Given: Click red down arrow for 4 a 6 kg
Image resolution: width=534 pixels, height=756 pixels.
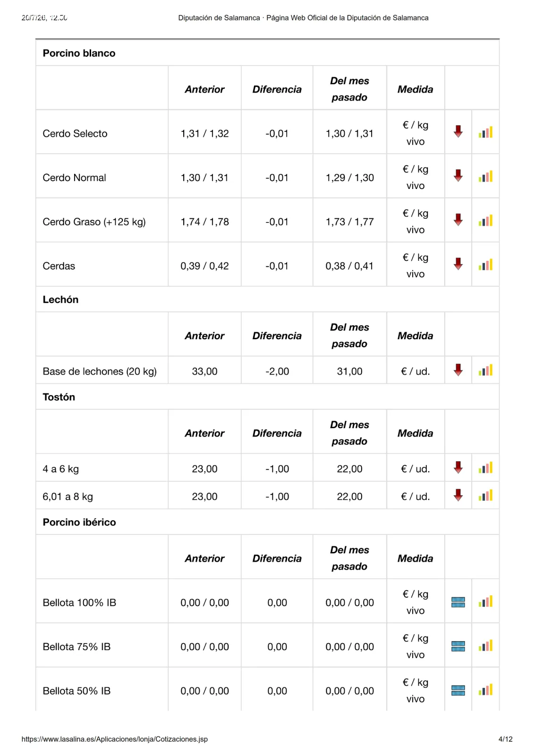Looking at the screenshot, I should (x=458, y=467).
